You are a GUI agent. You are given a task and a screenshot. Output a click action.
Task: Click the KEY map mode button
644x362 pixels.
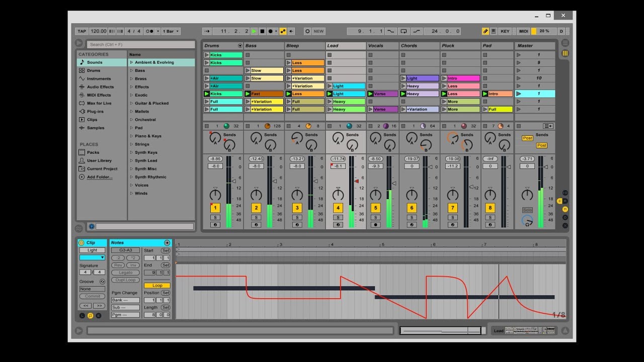click(x=505, y=31)
